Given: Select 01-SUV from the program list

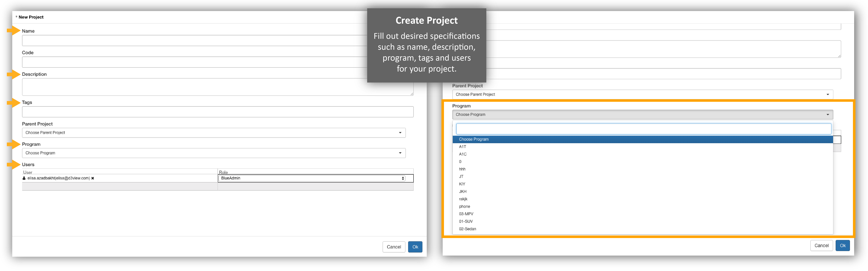Looking at the screenshot, I should pyautogui.click(x=643, y=221).
